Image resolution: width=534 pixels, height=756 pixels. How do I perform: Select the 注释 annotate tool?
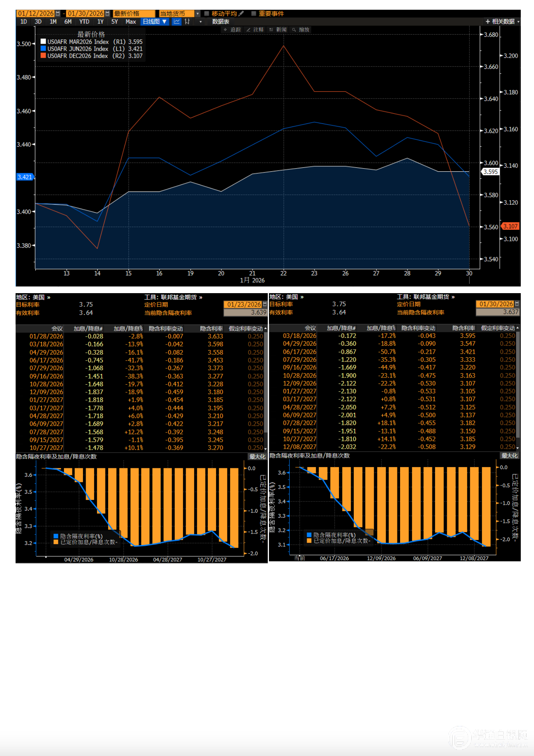click(255, 30)
